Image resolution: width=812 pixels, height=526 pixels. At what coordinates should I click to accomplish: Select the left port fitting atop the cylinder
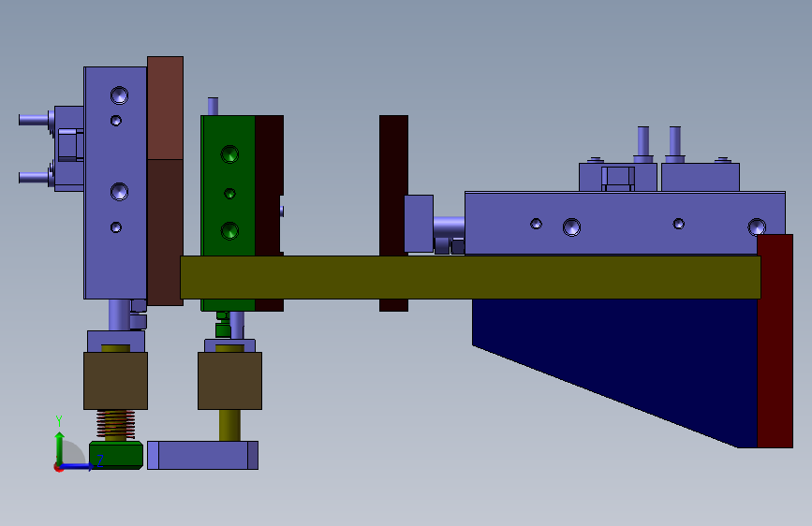click(x=643, y=144)
